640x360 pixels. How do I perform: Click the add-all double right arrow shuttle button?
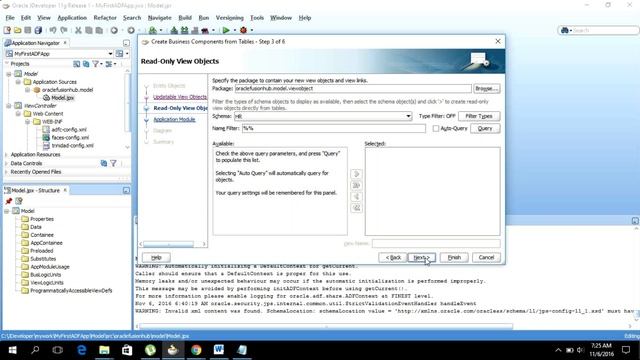pyautogui.click(x=356, y=186)
